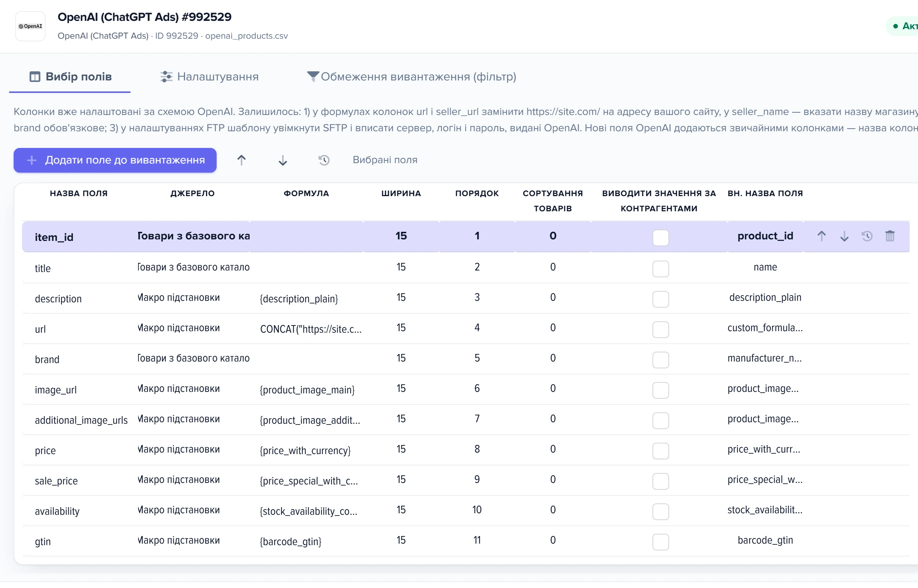This screenshot has height=588, width=918.
Task: Open the Вибір полів tab
Action: click(70, 77)
